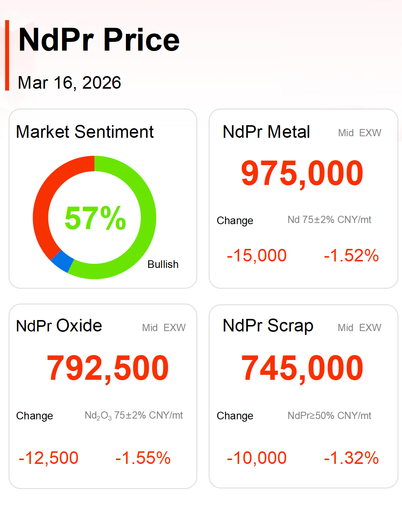Screen dimensions: 402x532
Task: Open the NdPr Oxide card title
Action: point(59,326)
